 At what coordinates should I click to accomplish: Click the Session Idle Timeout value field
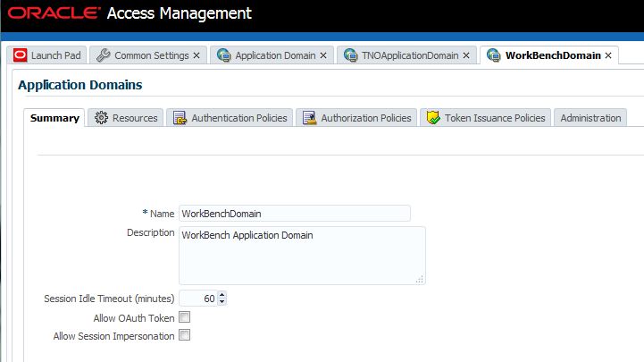198,299
